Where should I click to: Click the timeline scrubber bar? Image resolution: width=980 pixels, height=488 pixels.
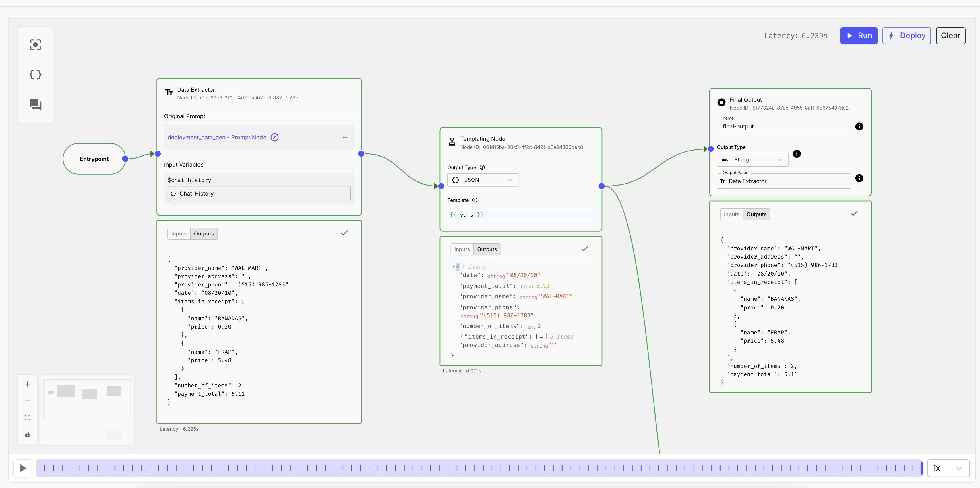coord(479,468)
